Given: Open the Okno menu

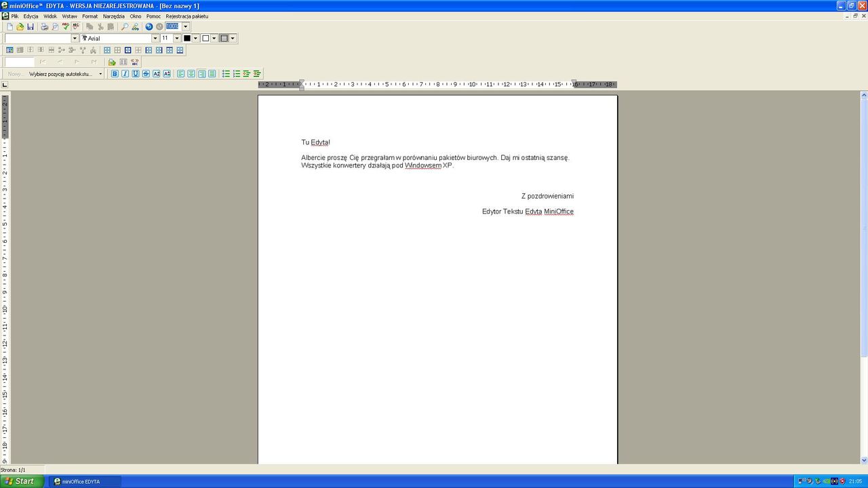Looking at the screenshot, I should [x=136, y=16].
